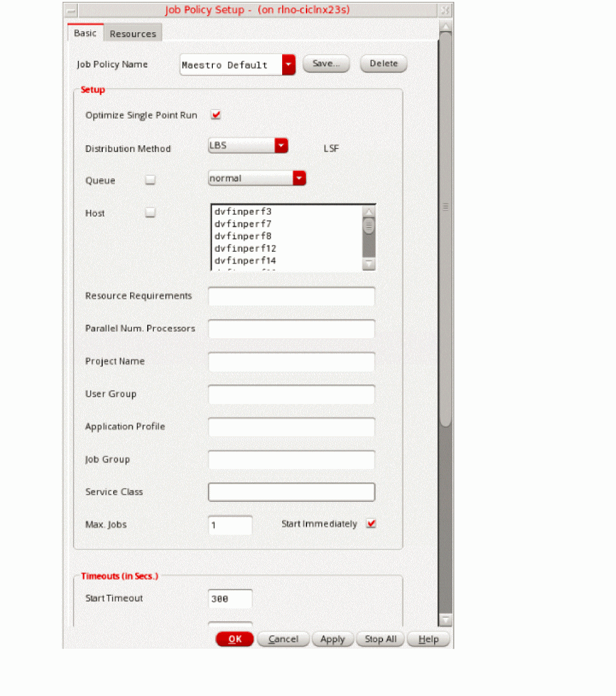The height and width of the screenshot is (696, 616).
Task: Click the Start Timeout field
Action: pyautogui.click(x=230, y=599)
